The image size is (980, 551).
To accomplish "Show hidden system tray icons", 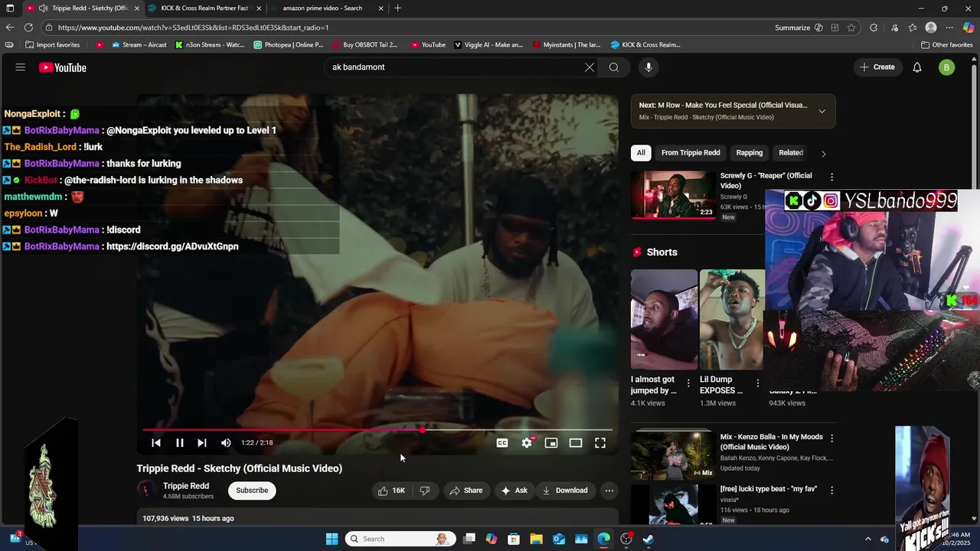I will (867, 539).
